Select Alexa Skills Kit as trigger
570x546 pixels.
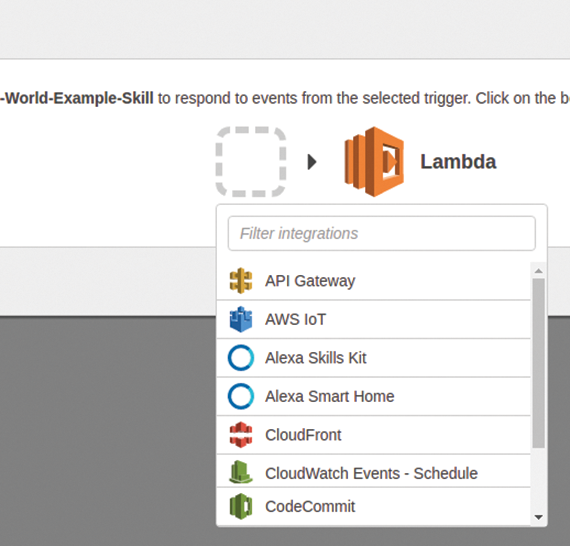coord(374,358)
